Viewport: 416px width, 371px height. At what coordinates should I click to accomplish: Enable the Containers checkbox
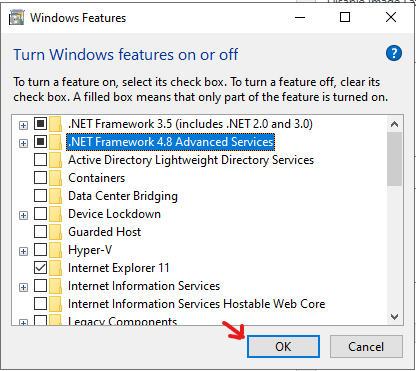point(40,178)
